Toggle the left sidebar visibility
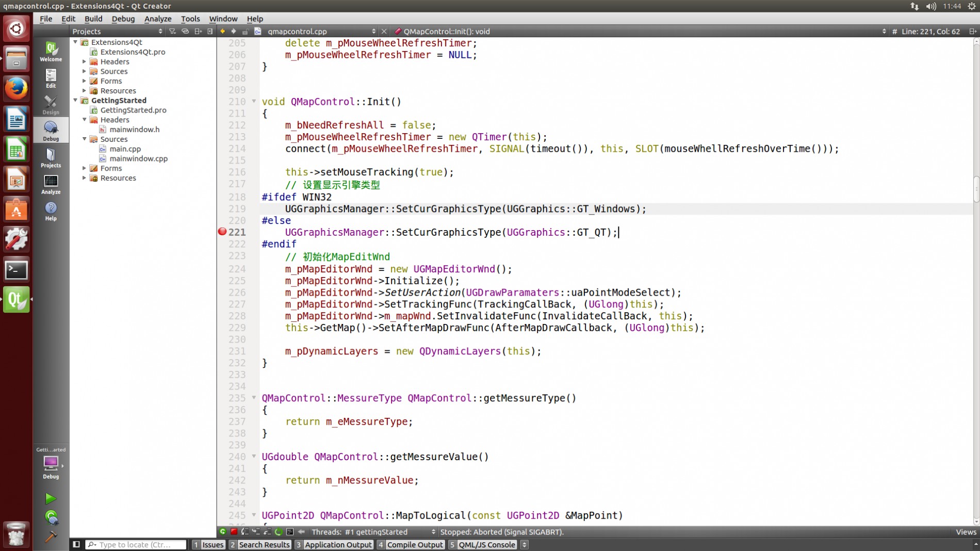 coord(76,544)
